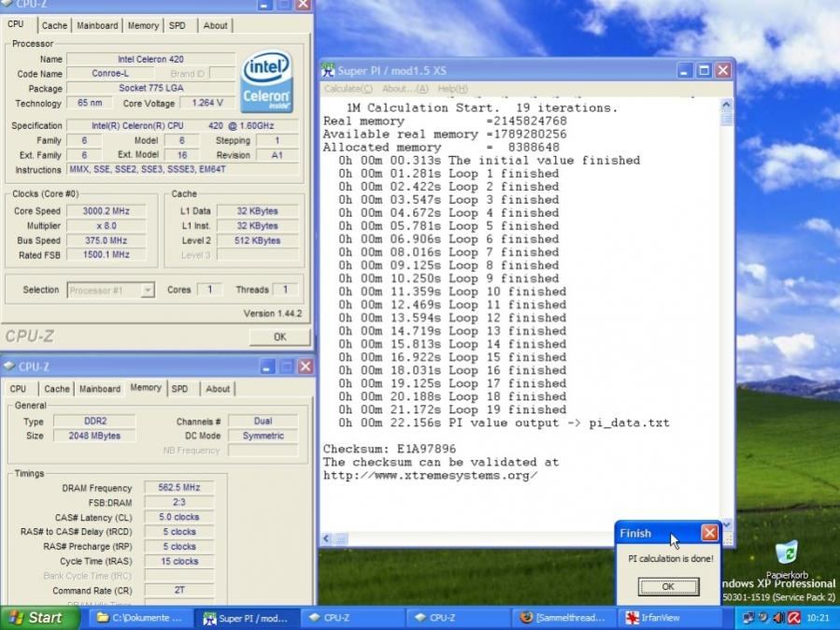Click the CAS# Latency value 5.0 clocks
Image resolution: width=840 pixels, height=630 pixels.
178,517
